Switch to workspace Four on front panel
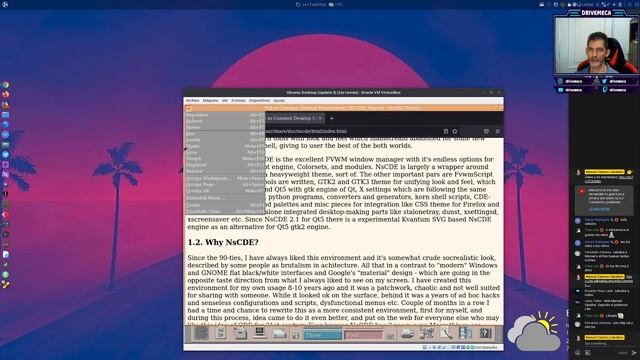Image resolution: width=640 pixels, height=360 pixels. [x=363, y=335]
